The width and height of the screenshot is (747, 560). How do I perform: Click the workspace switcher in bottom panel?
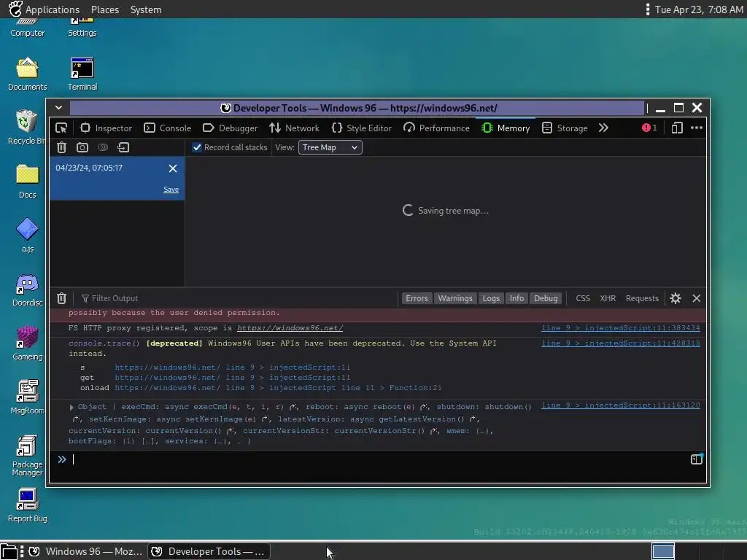coord(663,551)
